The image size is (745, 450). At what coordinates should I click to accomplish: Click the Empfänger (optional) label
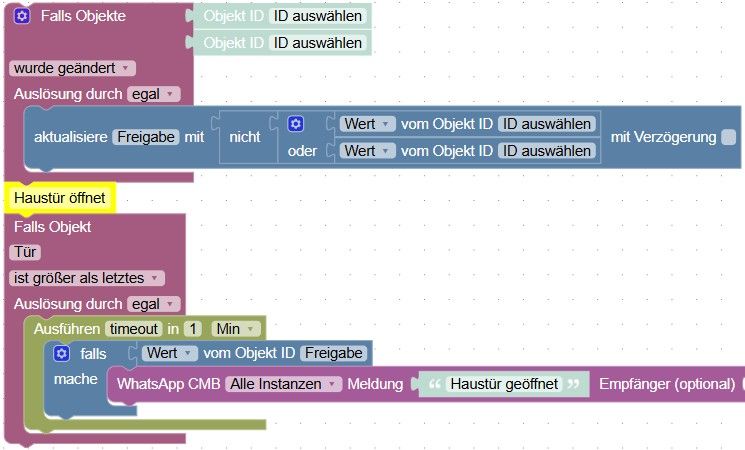coord(667,384)
